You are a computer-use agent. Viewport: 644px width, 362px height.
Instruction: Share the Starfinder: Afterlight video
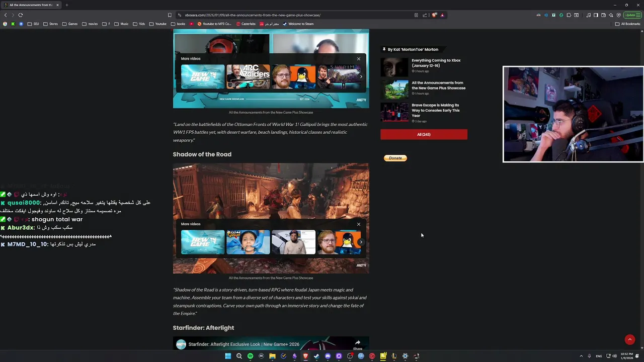(x=357, y=344)
